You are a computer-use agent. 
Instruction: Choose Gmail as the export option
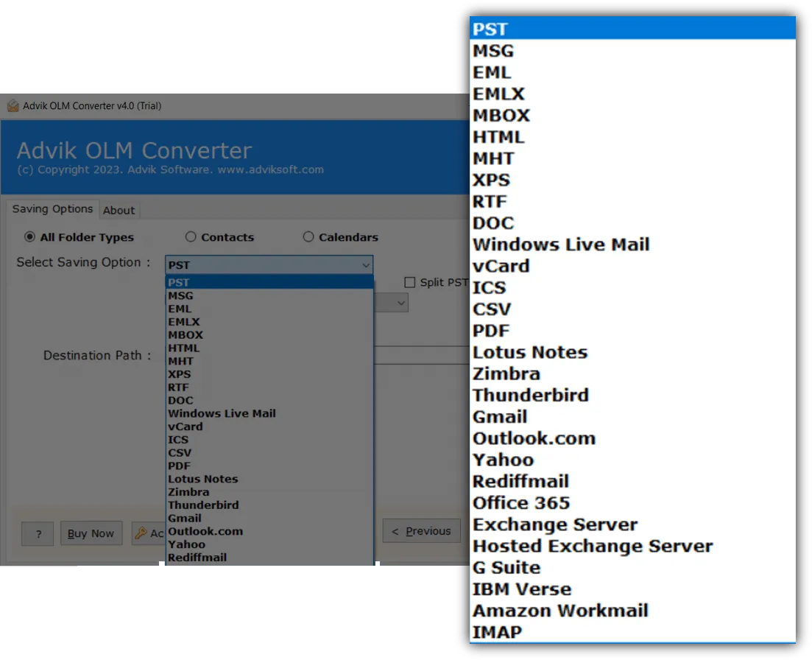[x=185, y=518]
